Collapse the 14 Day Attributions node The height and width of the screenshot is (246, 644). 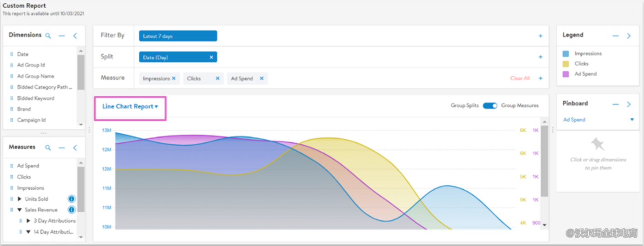[28, 232]
